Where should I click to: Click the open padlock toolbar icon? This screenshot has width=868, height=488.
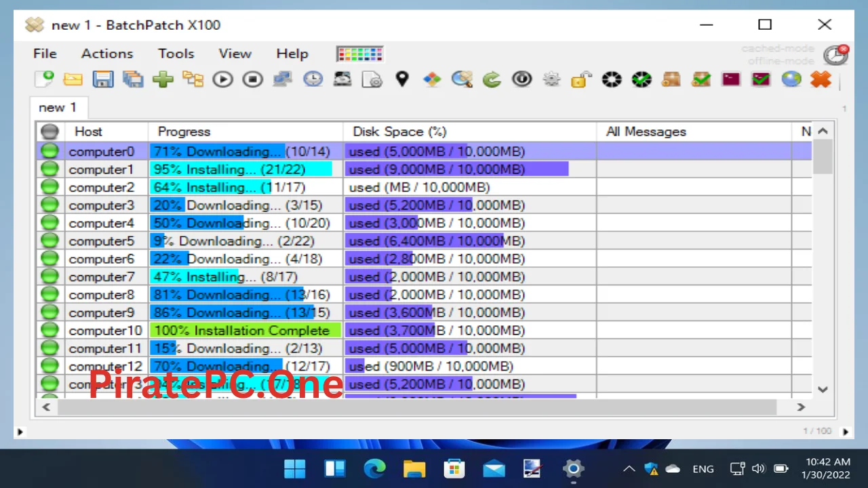point(581,79)
